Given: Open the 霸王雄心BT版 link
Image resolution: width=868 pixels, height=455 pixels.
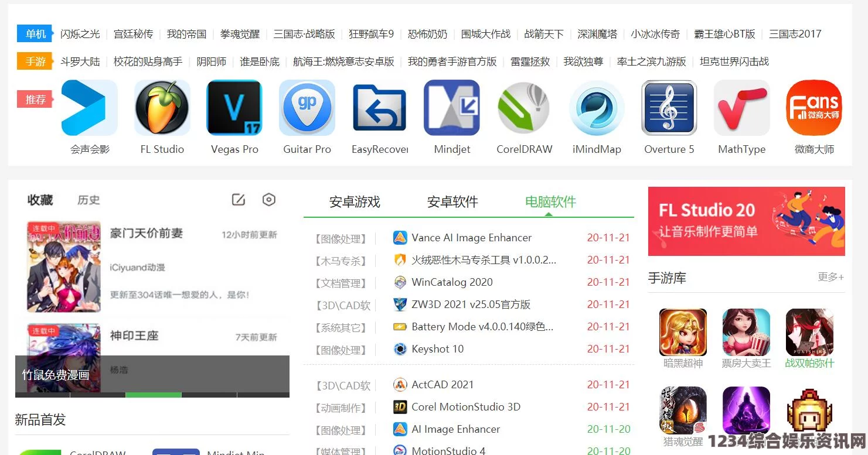Looking at the screenshot, I should coord(724,34).
